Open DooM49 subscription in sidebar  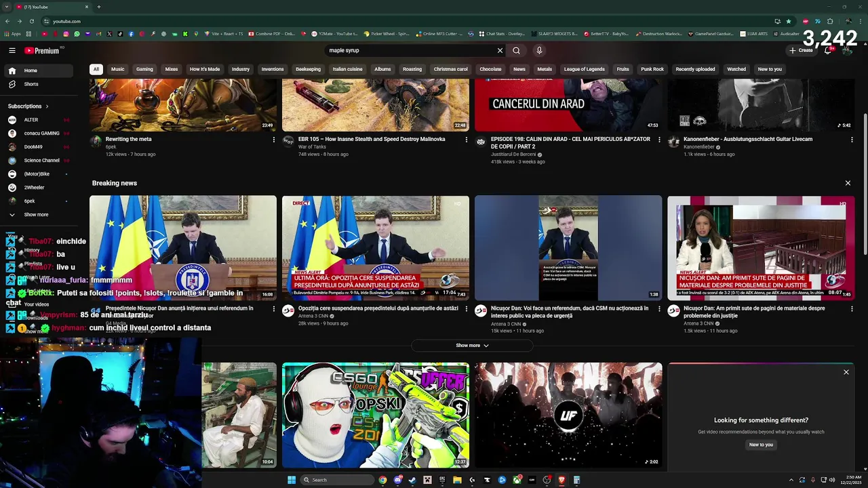(x=38, y=147)
